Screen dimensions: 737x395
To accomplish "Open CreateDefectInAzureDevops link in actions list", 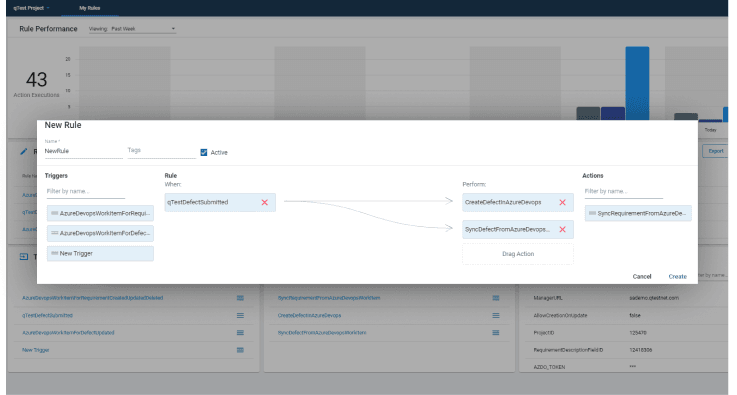I will (x=309, y=315).
